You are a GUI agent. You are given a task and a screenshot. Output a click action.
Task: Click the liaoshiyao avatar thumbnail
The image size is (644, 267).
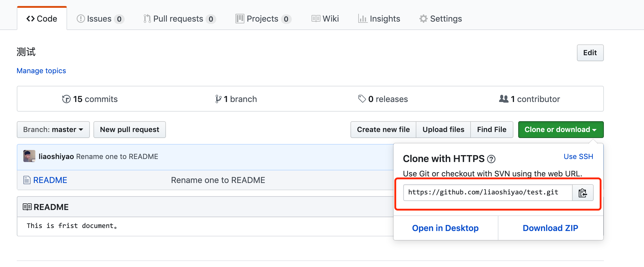tap(29, 156)
